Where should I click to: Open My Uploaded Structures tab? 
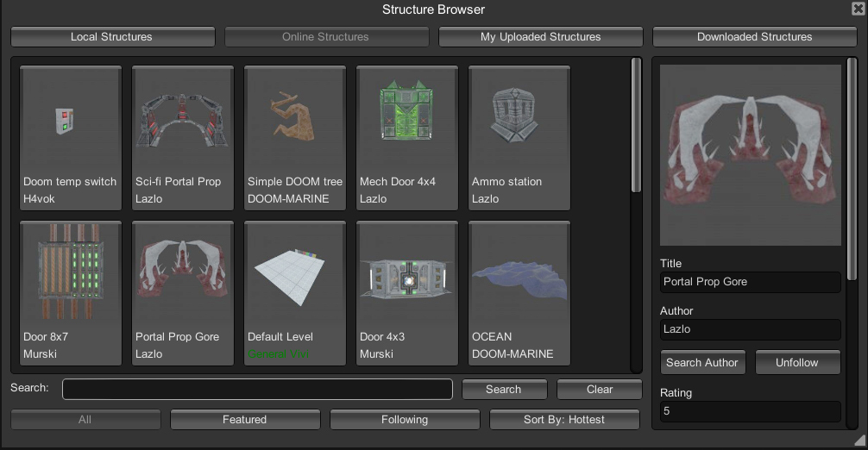click(x=541, y=37)
